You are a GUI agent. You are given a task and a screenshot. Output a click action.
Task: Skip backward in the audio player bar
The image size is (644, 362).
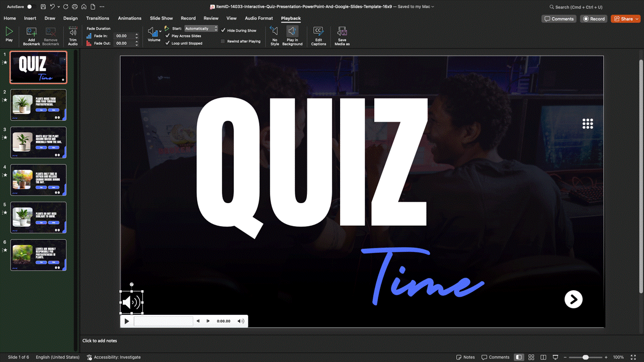pyautogui.click(x=198, y=321)
